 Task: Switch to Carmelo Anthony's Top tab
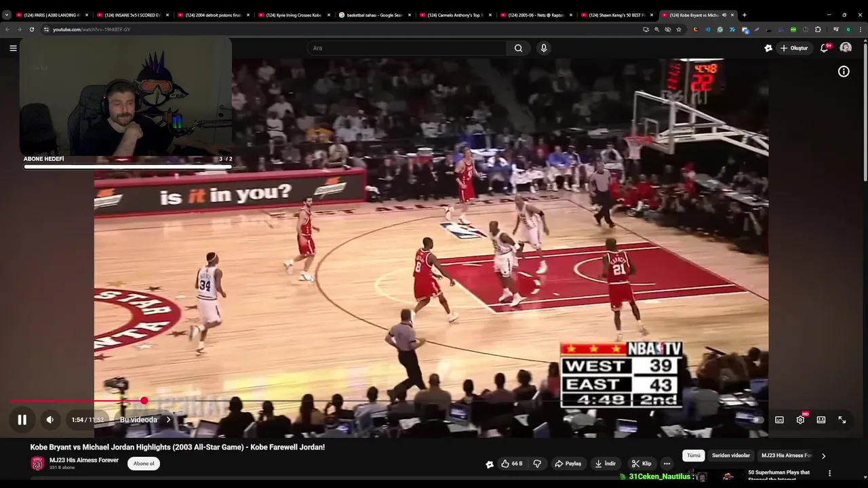click(x=456, y=15)
